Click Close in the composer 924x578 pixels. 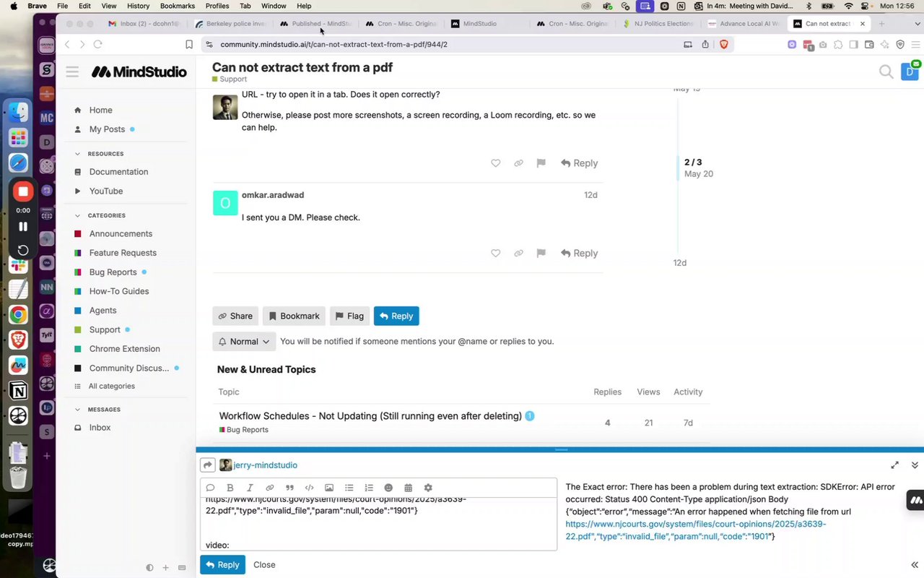tap(264, 565)
